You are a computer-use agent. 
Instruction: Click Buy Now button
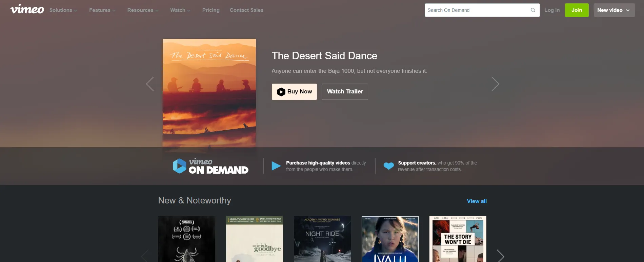point(294,92)
